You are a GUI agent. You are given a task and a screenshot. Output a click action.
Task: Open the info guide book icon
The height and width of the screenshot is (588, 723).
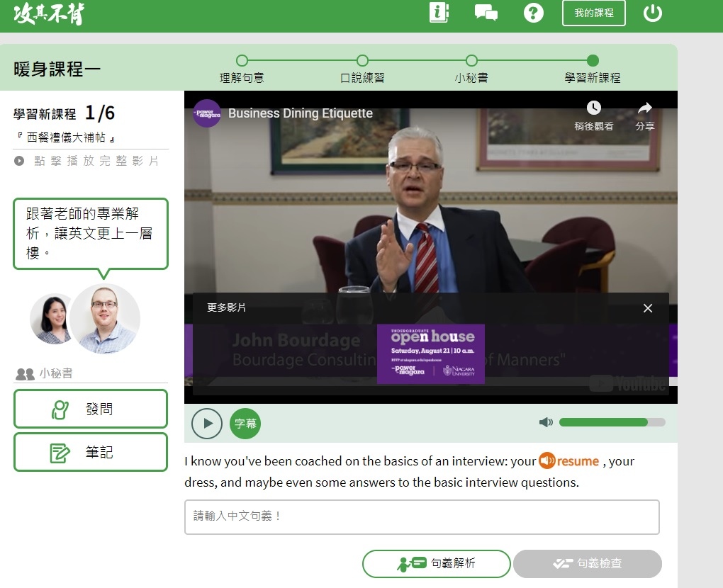coord(439,13)
